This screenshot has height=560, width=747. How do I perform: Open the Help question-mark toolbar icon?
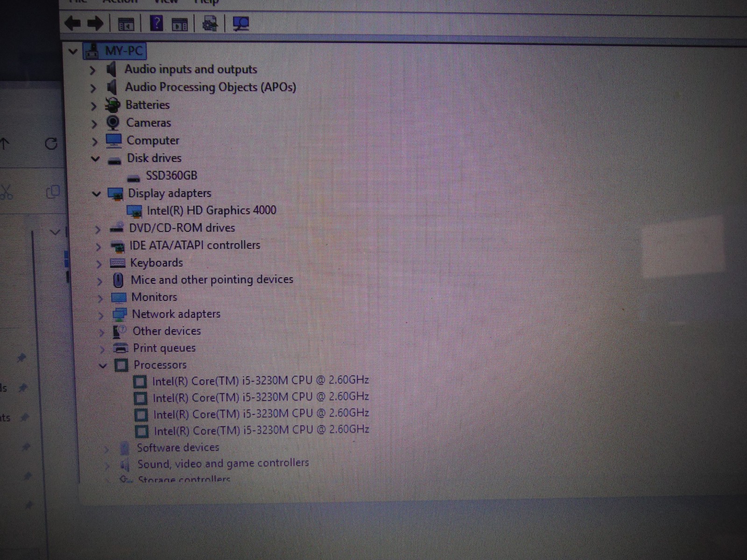(157, 23)
